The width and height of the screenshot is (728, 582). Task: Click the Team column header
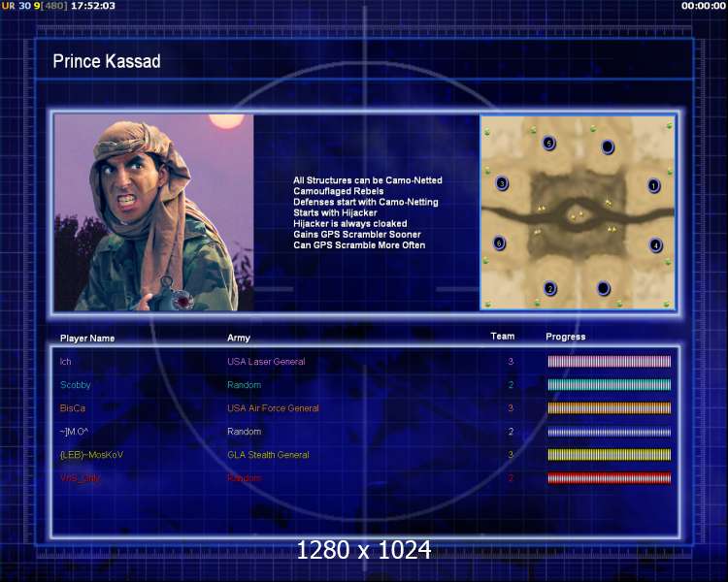[503, 336]
